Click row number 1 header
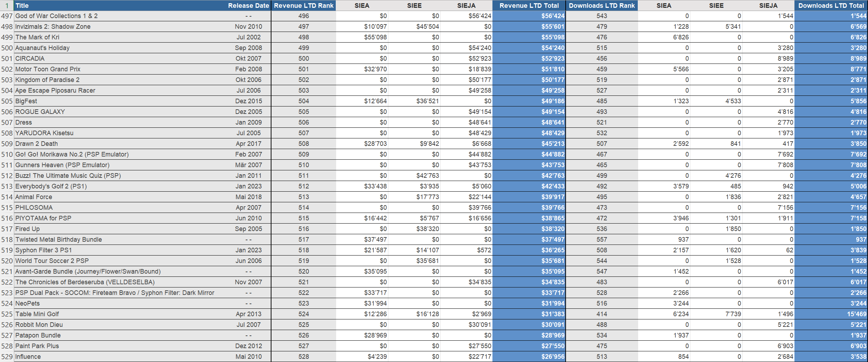 [7, 5]
